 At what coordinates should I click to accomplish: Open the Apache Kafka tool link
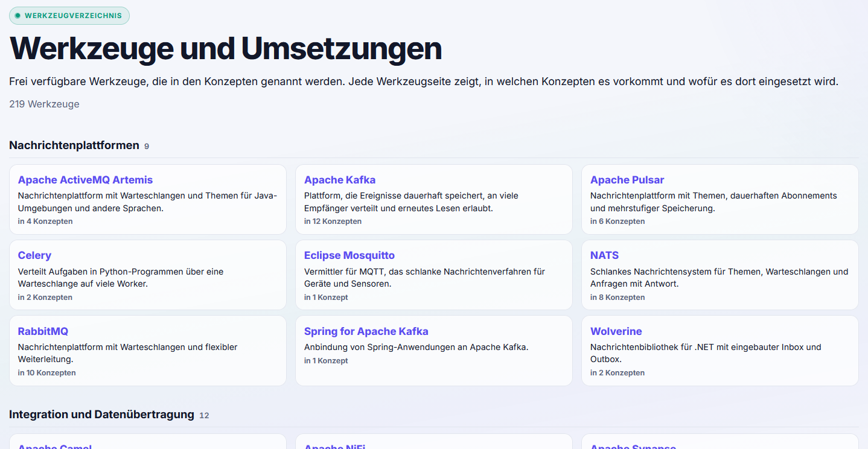pos(340,180)
